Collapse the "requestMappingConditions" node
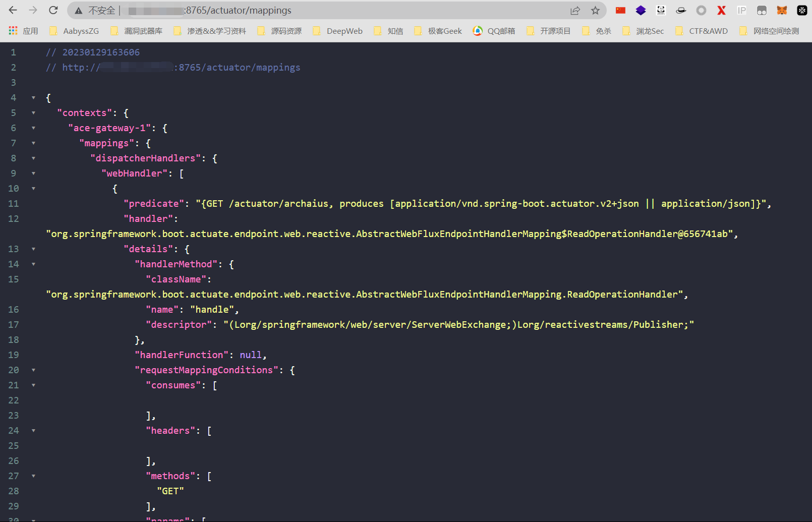The height and width of the screenshot is (522, 812). point(33,370)
